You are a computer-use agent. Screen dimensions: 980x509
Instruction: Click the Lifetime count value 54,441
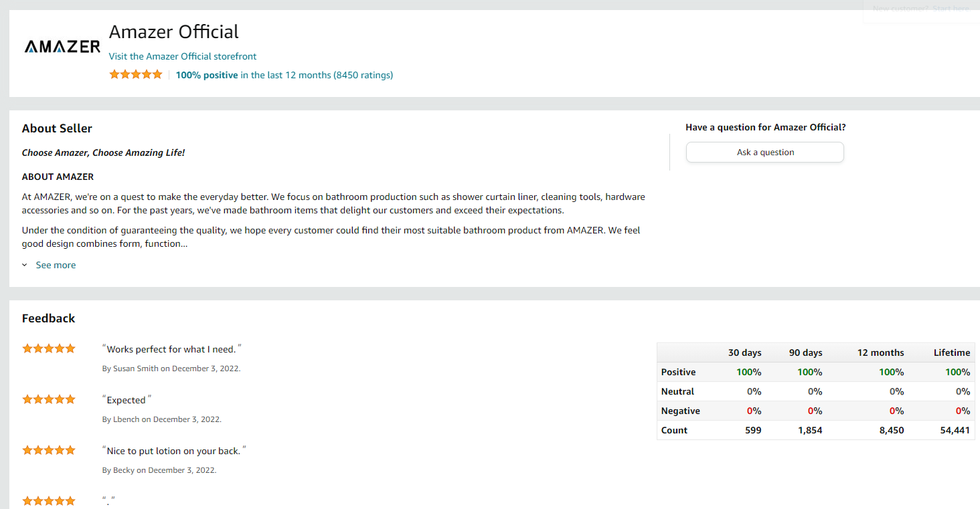[955, 430]
